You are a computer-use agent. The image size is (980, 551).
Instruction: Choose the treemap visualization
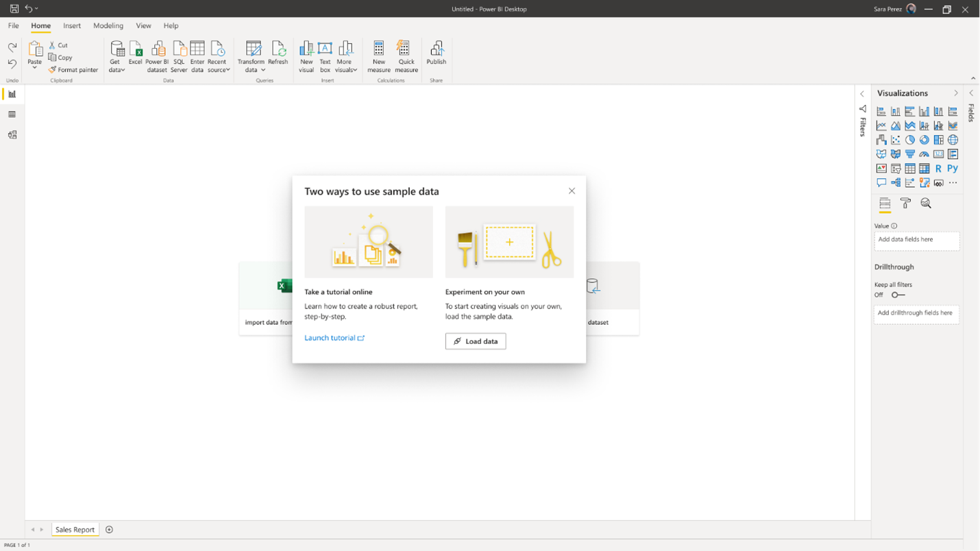click(938, 140)
